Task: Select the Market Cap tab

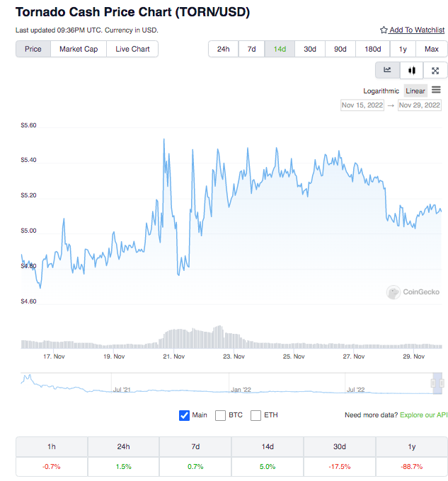Action: [79, 49]
